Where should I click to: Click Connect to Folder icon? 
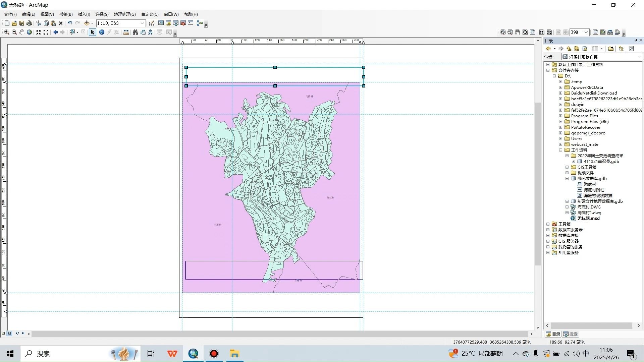tap(611, 49)
